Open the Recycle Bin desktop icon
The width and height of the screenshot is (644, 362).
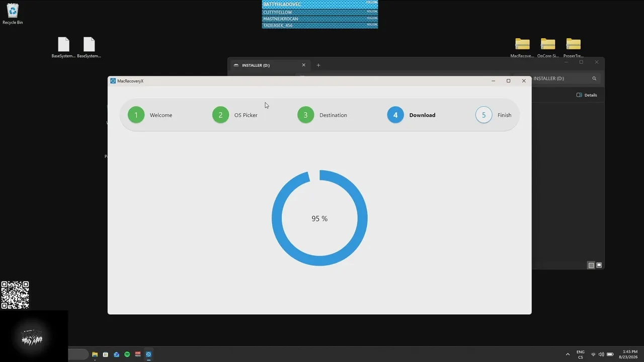click(x=13, y=14)
